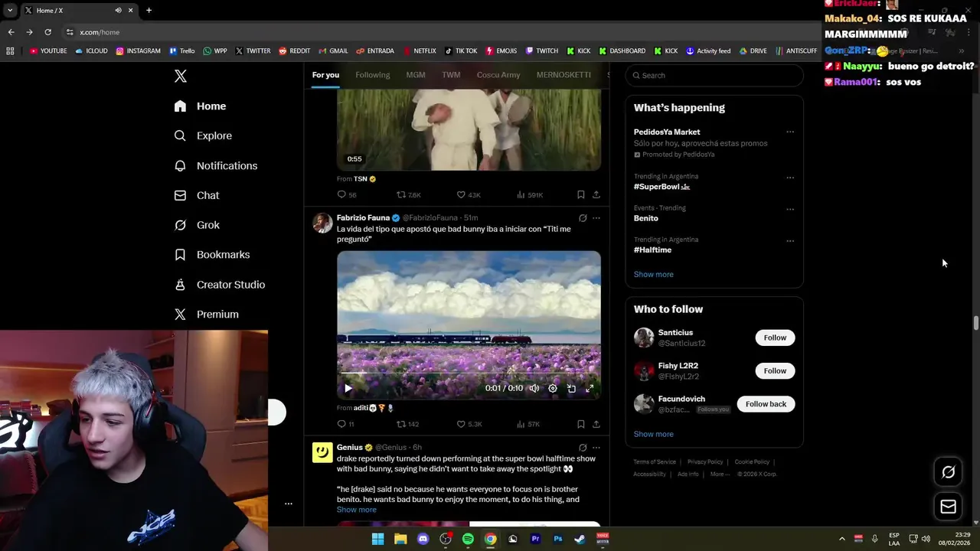Open more options on Fabrizio Fauna post
Viewport: 980px width, 551px height.
coord(596,218)
